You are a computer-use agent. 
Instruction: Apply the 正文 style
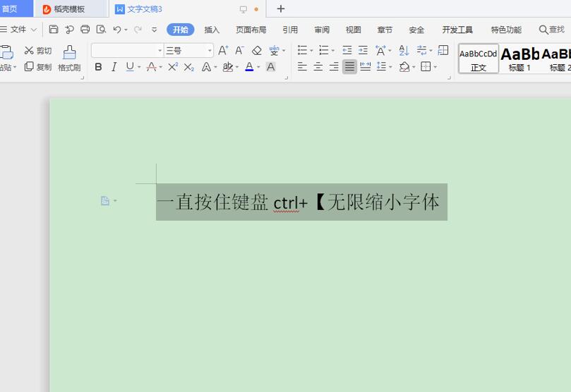478,59
